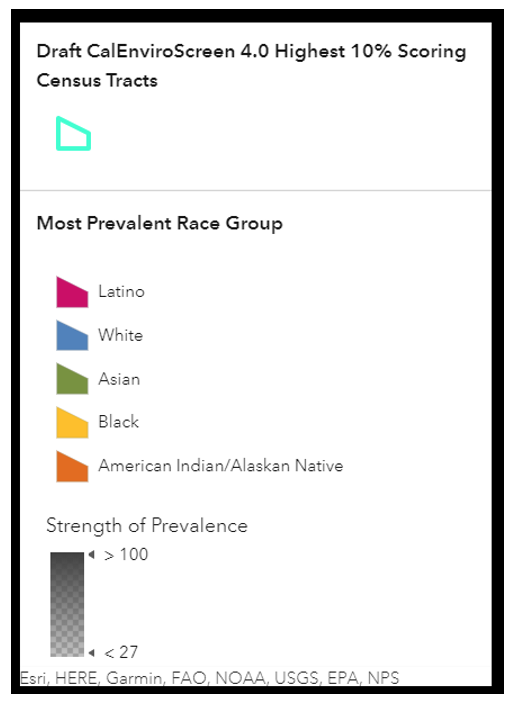Select the Black label text
Viewport: 514px width, 711px height.
[x=118, y=422]
